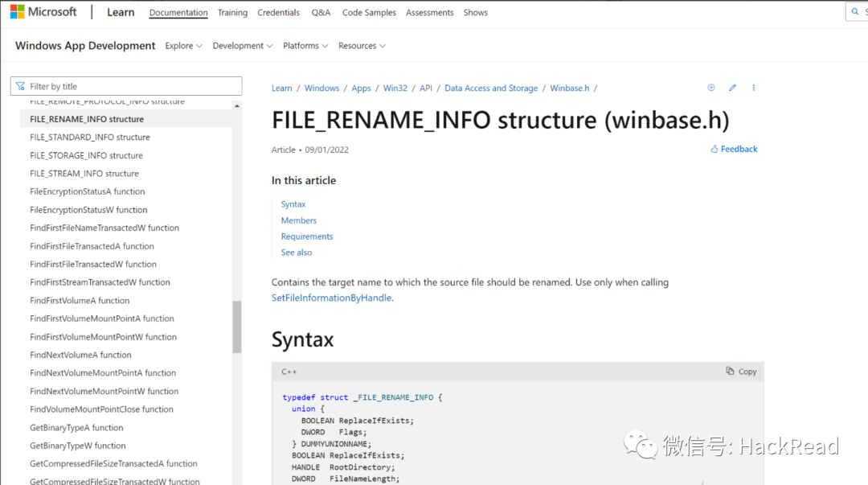Click the sidebar scrollbar thumb
This screenshot has width=868, height=485.
(237, 327)
